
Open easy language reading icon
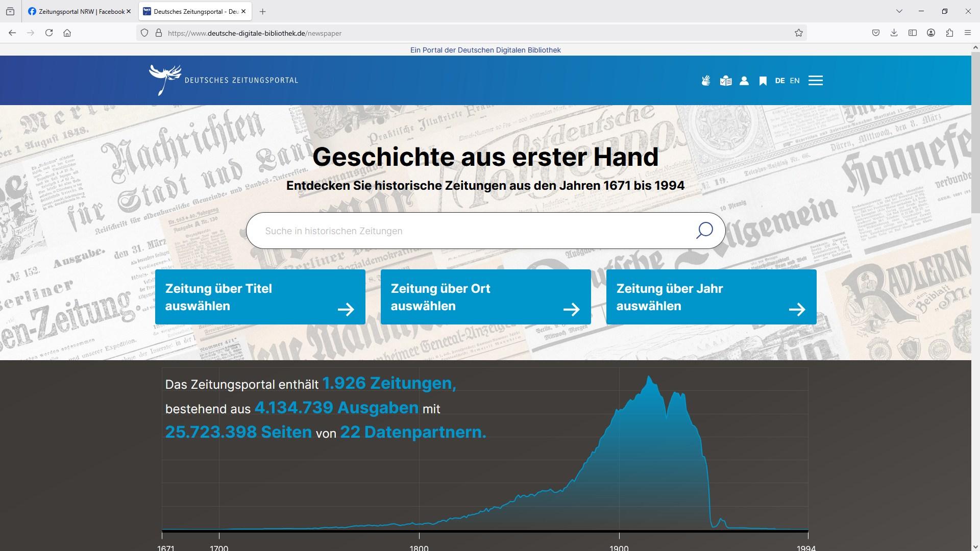725,81
